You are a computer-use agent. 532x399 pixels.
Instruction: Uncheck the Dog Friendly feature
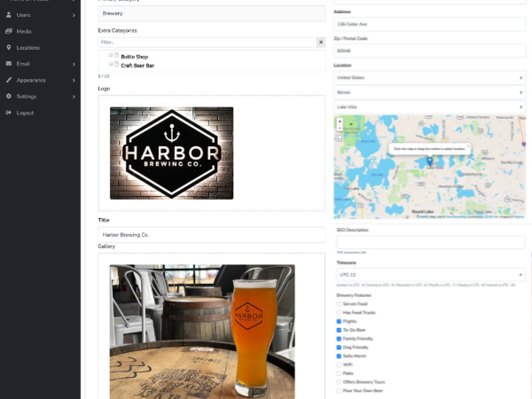click(339, 348)
